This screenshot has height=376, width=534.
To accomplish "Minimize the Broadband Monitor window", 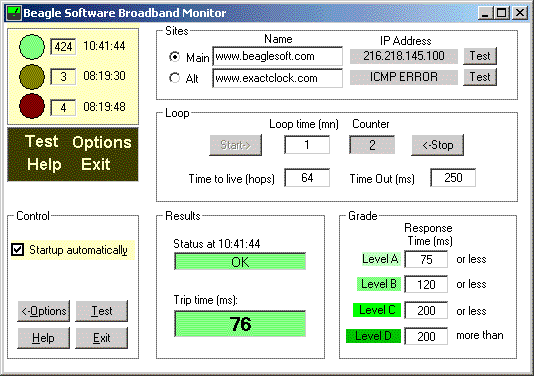I will click(485, 13).
